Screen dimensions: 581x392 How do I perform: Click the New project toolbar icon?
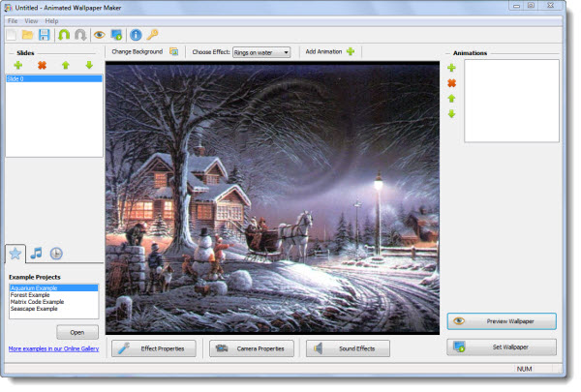(x=12, y=35)
